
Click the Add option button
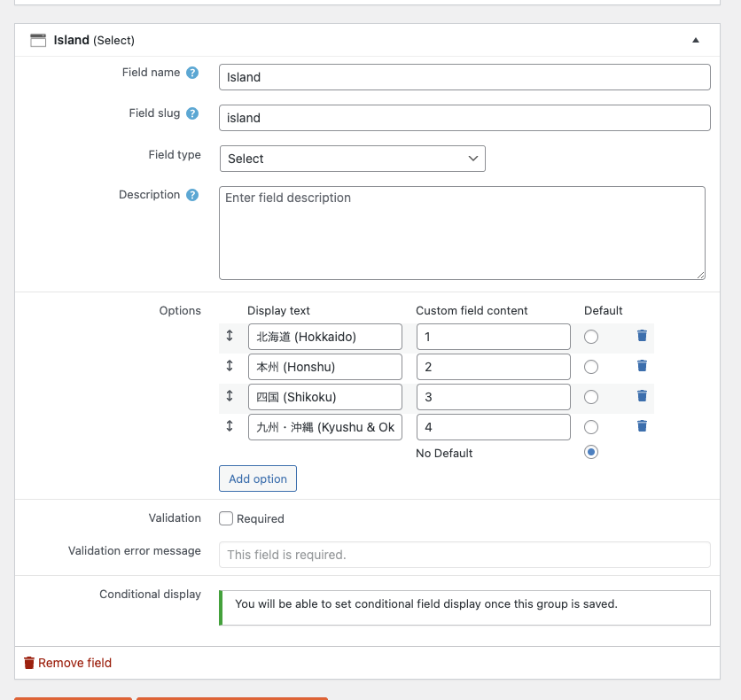click(x=258, y=478)
